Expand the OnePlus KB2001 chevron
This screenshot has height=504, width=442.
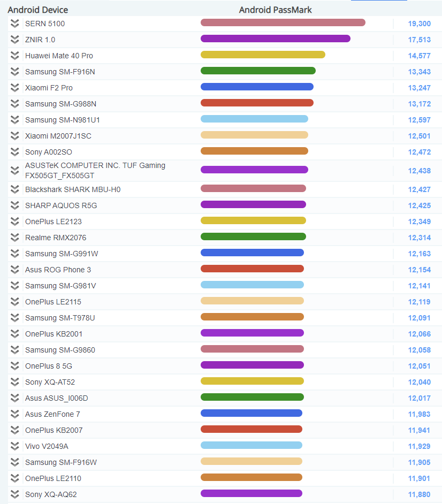[15, 334]
